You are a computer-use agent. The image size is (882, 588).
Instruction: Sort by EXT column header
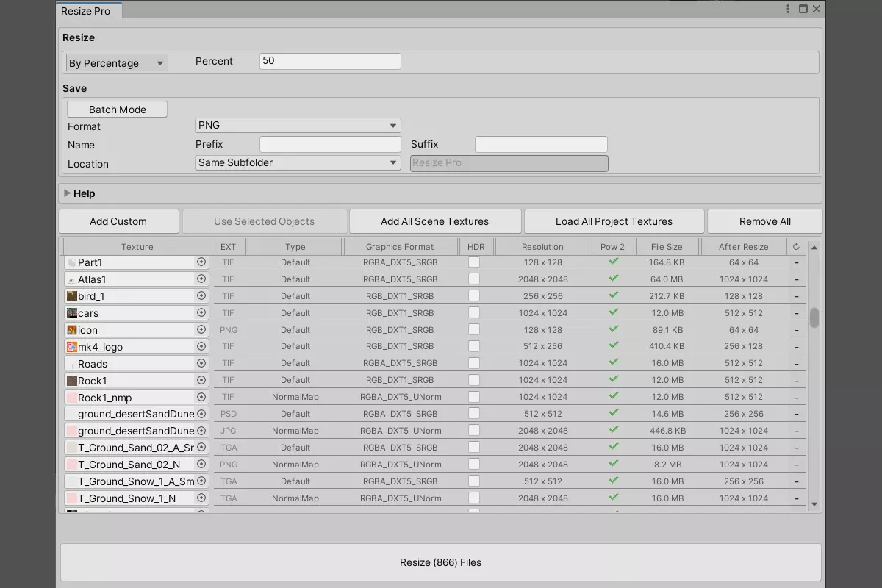[x=229, y=247]
